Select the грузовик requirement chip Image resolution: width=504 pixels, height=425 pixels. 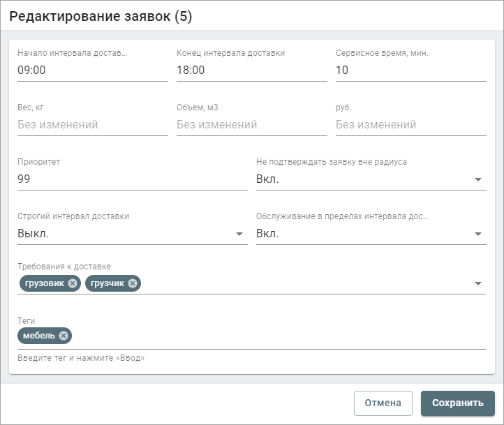point(45,283)
